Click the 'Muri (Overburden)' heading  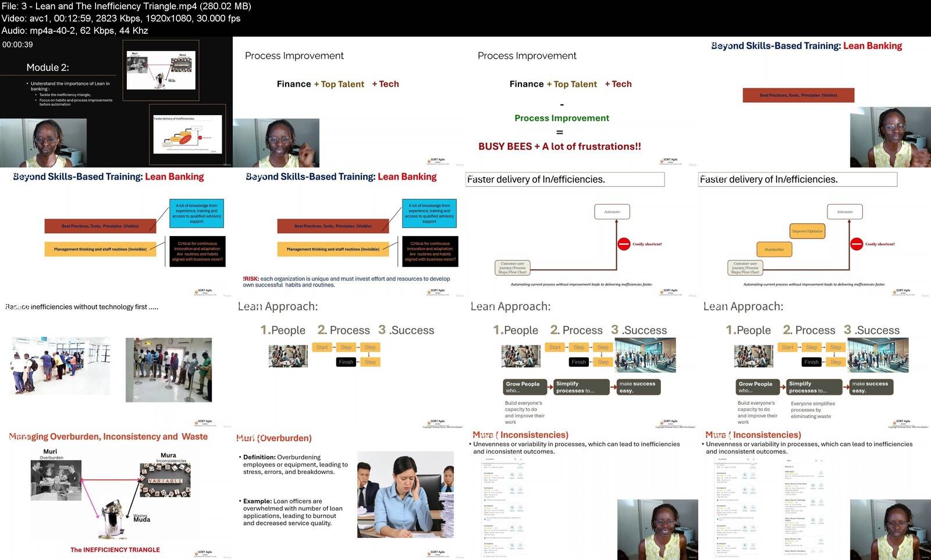(x=274, y=438)
